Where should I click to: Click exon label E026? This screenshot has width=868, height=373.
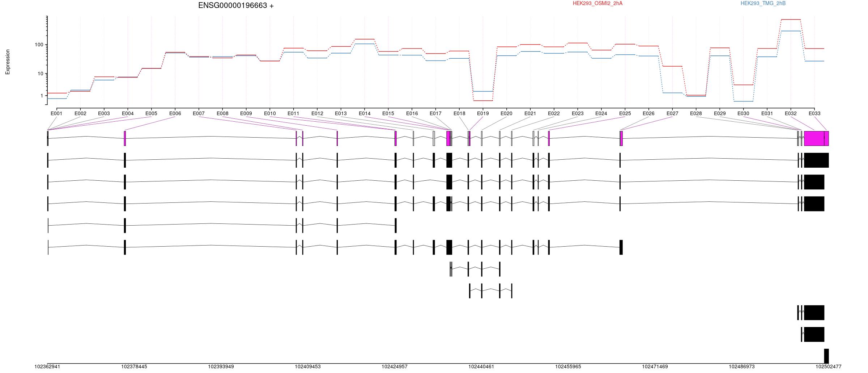click(648, 113)
